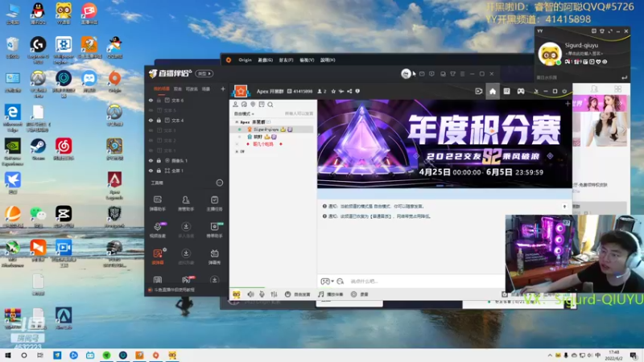This screenshot has height=362, width=644.
Task: Click the 播放伴奏 music button
Action: click(331, 294)
